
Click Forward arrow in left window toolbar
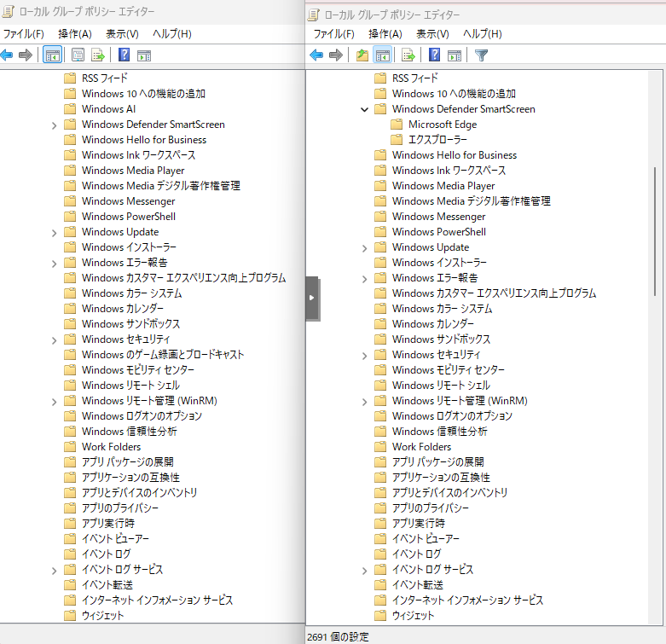[26, 55]
